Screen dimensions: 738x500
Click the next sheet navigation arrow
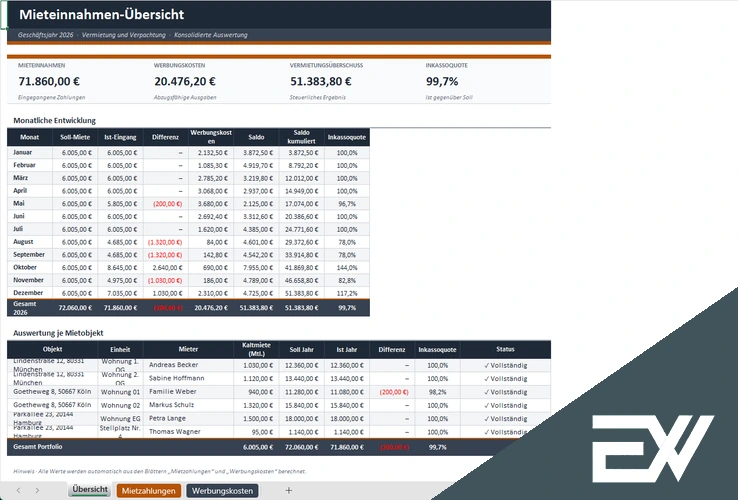pyautogui.click(x=37, y=491)
